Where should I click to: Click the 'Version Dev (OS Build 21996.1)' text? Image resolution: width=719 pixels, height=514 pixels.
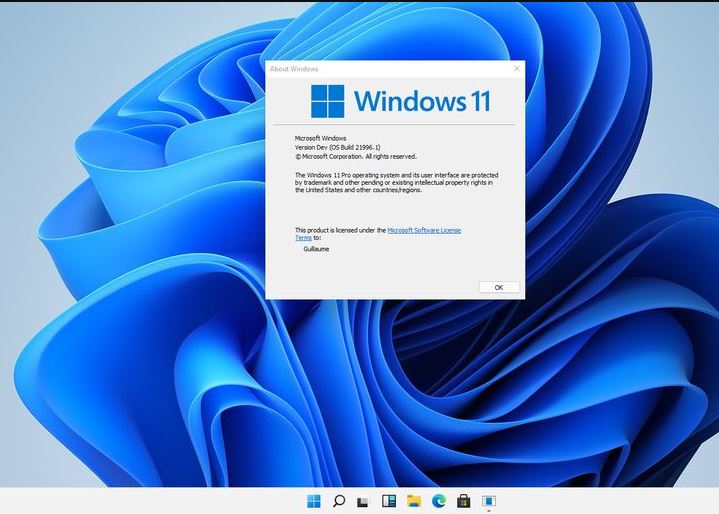(337, 147)
